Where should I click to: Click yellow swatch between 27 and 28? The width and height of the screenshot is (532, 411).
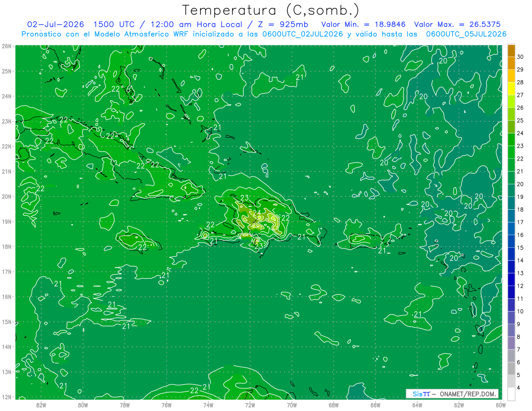click(511, 89)
